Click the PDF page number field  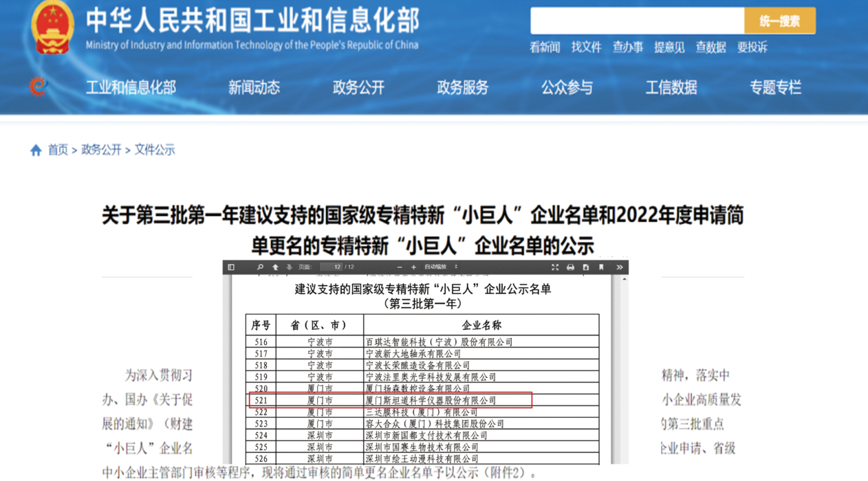point(332,267)
